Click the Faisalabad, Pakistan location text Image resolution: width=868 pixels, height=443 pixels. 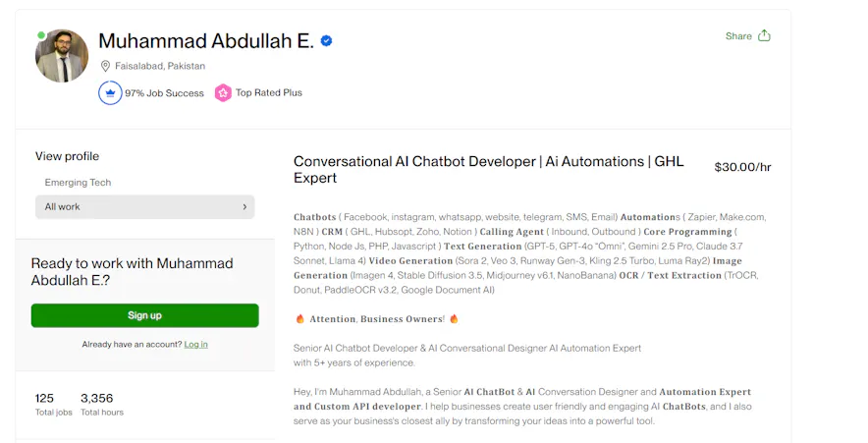[160, 66]
